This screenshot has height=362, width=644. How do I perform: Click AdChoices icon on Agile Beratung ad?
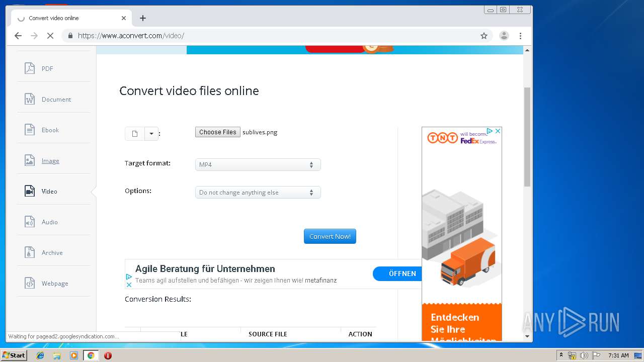(129, 277)
